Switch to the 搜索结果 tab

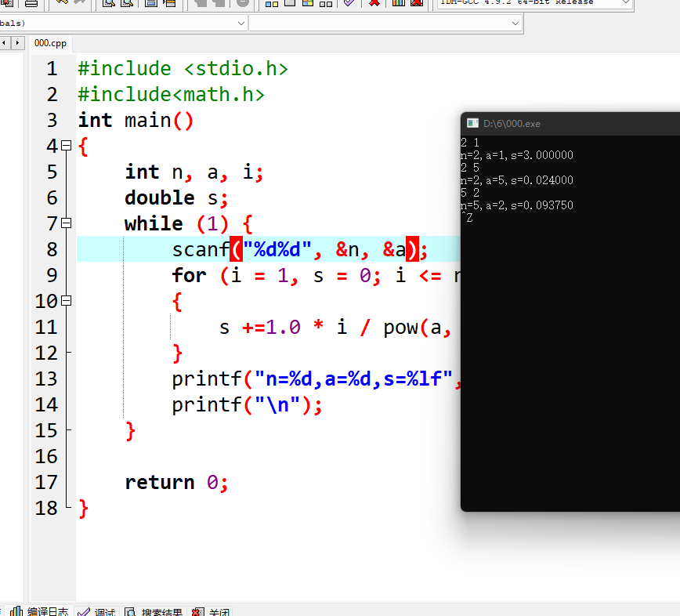[x=154, y=611]
